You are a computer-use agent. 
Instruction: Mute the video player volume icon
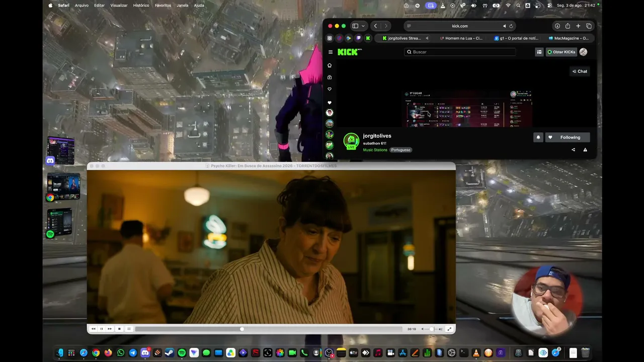pos(423,329)
